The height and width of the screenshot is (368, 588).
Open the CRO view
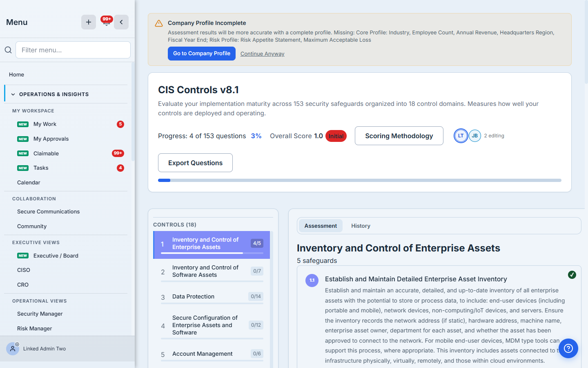(23, 285)
